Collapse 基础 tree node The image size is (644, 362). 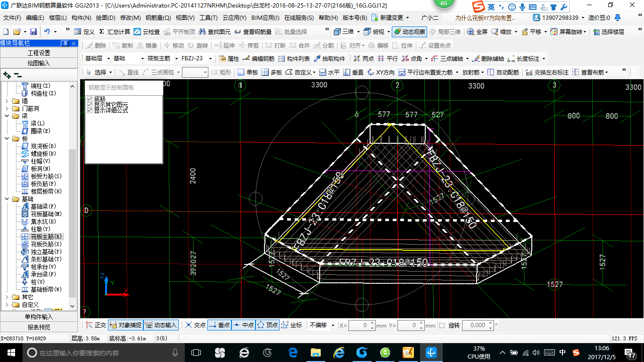[7, 199]
